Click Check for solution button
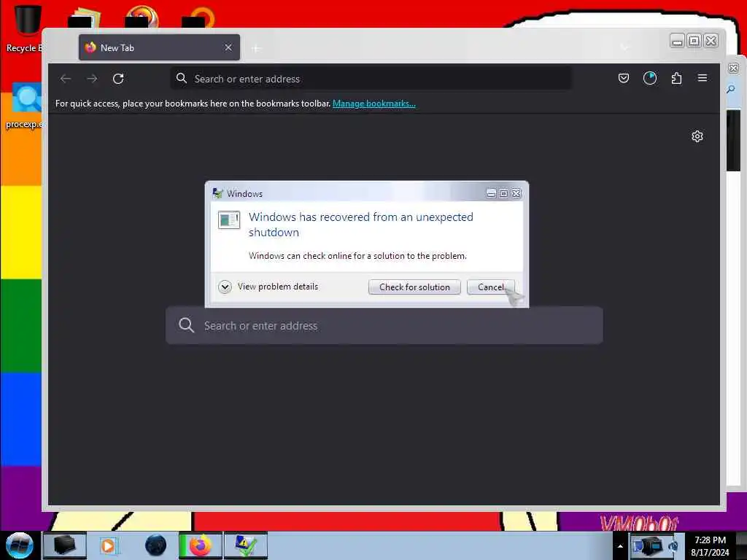The image size is (747, 560). pyautogui.click(x=414, y=287)
